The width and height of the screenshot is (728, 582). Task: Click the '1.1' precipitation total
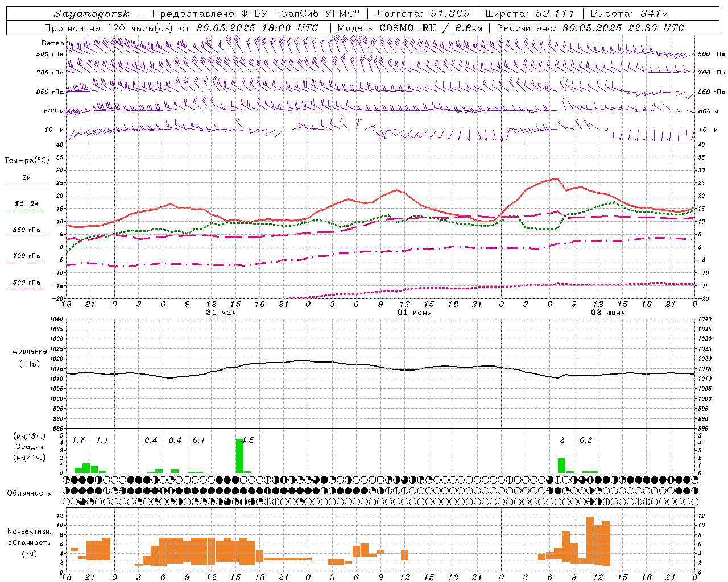pos(102,440)
